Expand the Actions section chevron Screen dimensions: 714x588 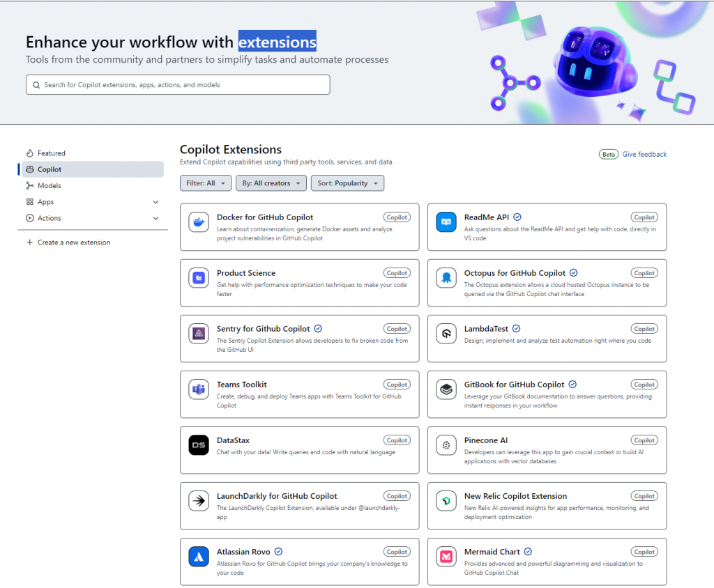click(x=155, y=219)
